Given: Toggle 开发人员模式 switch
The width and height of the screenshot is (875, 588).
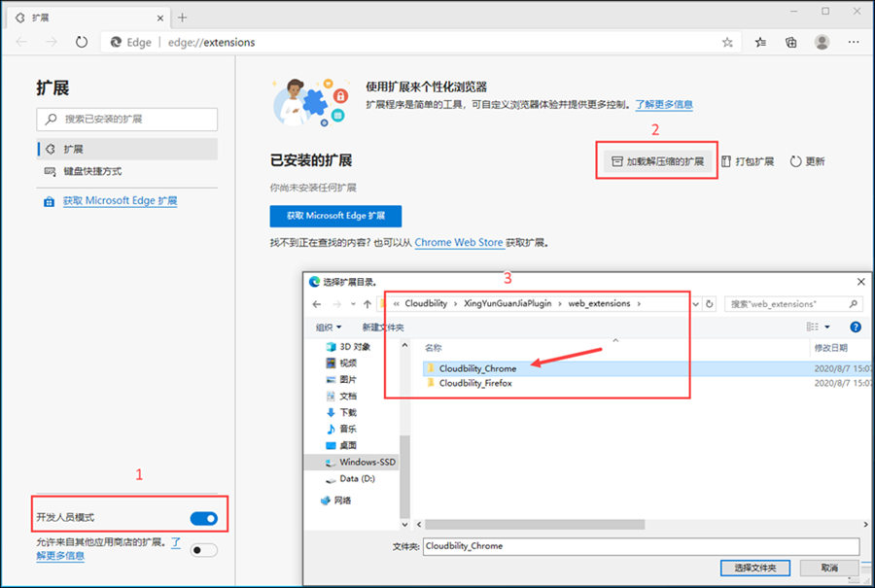Looking at the screenshot, I should click(204, 518).
